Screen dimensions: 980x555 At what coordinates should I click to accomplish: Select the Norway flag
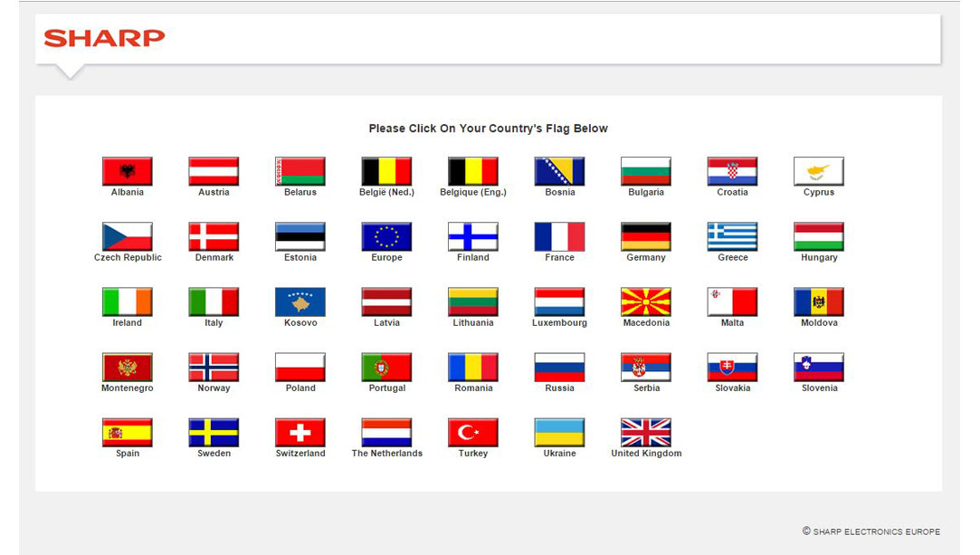214,367
